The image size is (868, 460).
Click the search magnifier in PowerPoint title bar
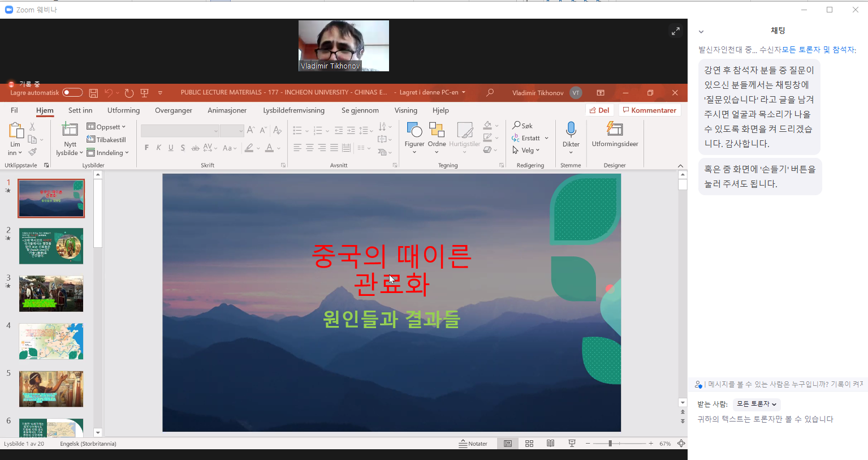490,92
